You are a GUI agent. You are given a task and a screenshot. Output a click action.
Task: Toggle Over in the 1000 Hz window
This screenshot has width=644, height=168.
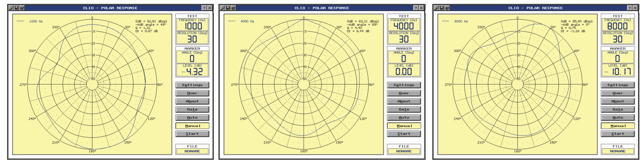coord(192,93)
